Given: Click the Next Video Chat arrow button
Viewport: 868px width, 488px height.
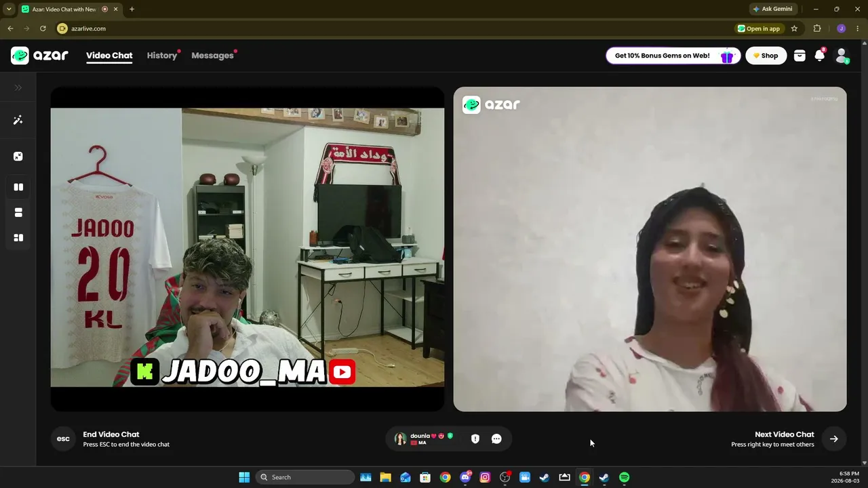Looking at the screenshot, I should 833,439.
